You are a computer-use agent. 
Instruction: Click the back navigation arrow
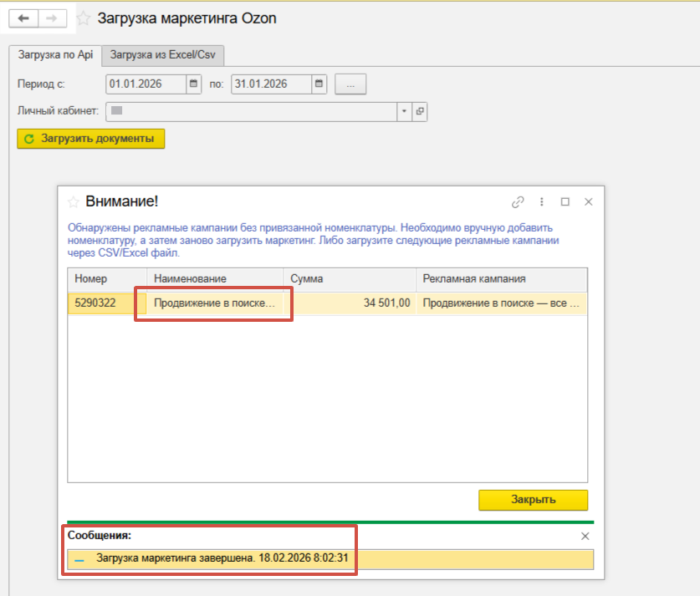(23, 18)
